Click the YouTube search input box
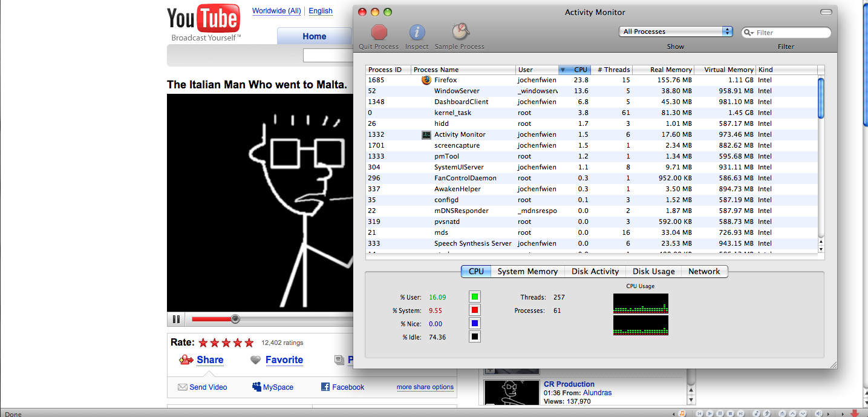868x417 pixels. 327,56
